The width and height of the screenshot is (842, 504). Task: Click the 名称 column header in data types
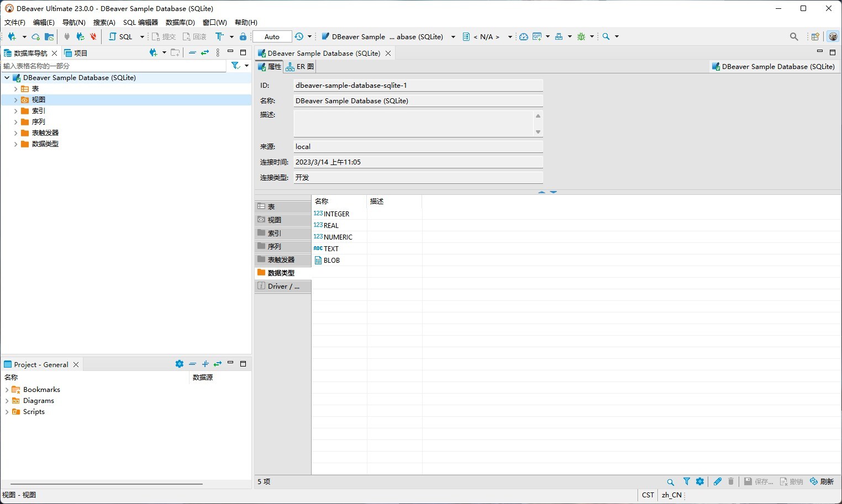click(339, 201)
